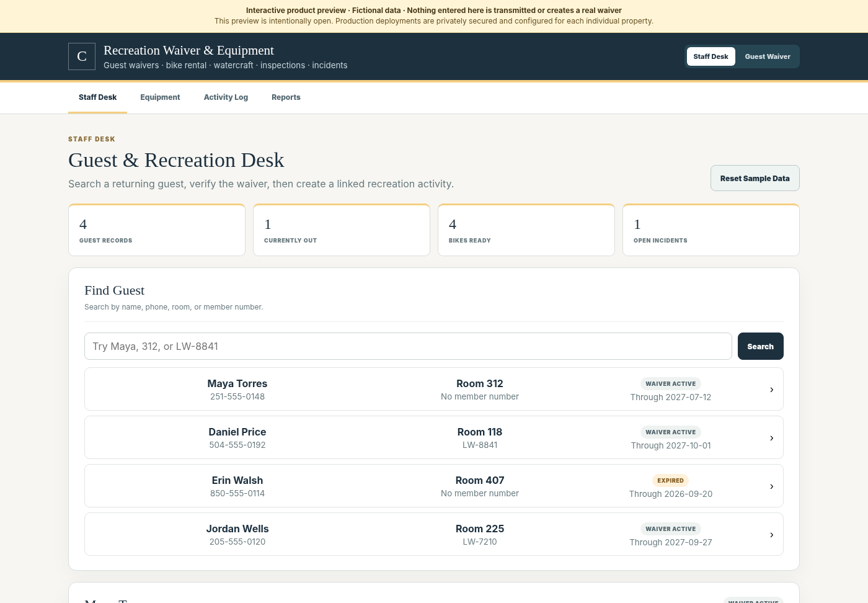Click phone number 850-555-0114
This screenshot has height=603, width=868.
[237, 493]
